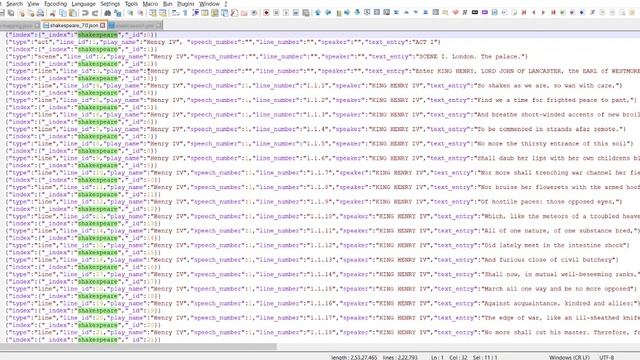Image resolution: width=640 pixels, height=360 pixels.
Task: Click the Paste clipboard icon
Action: coord(73,13)
